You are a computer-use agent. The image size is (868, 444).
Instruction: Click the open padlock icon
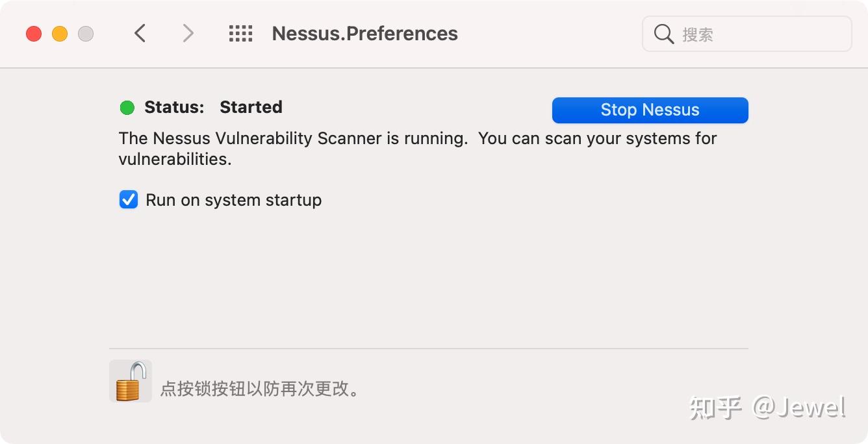click(x=131, y=381)
